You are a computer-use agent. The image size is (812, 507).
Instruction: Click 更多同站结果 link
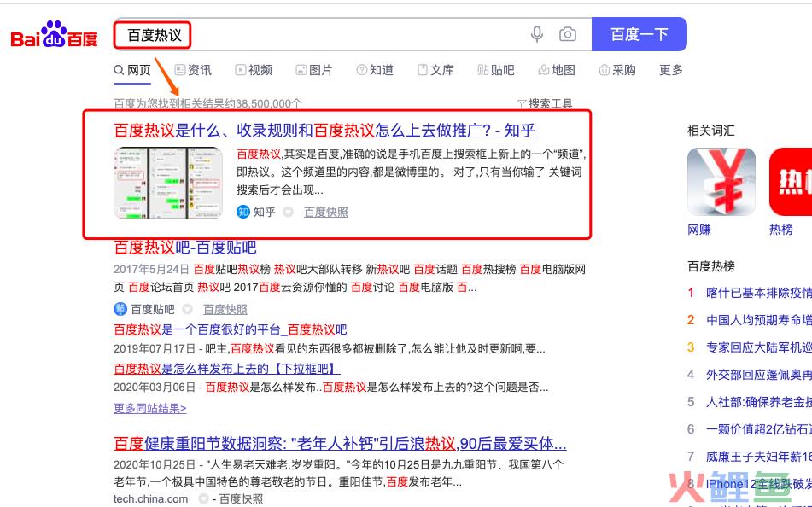pos(150,408)
